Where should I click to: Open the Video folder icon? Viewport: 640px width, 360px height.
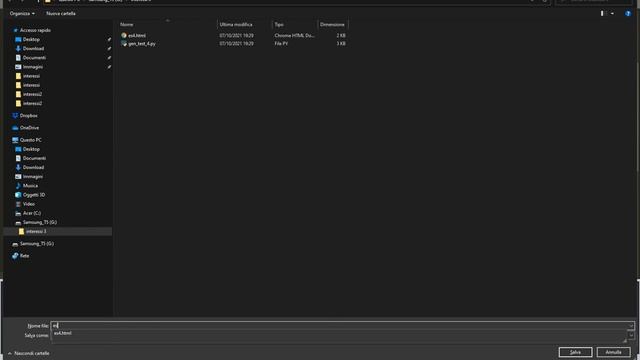18,204
